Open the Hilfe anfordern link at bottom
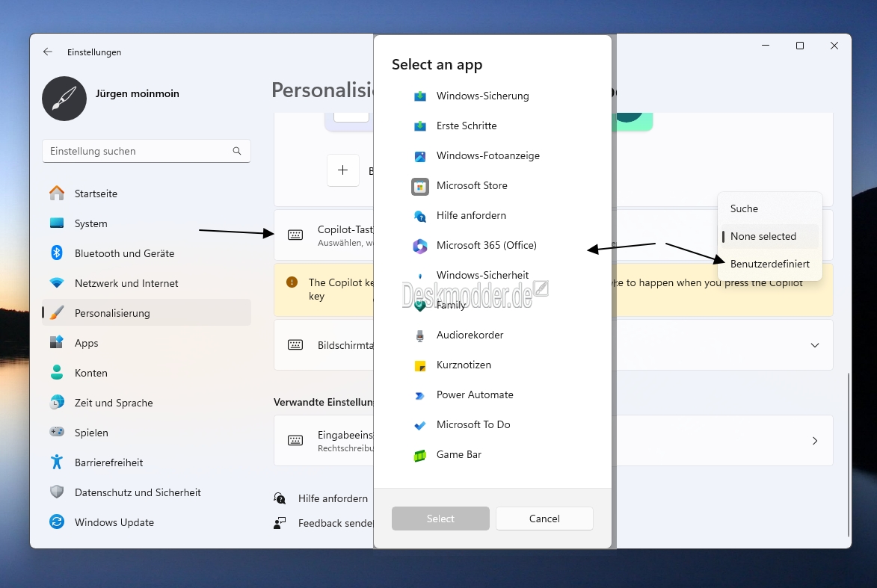This screenshot has height=588, width=877. point(333,498)
